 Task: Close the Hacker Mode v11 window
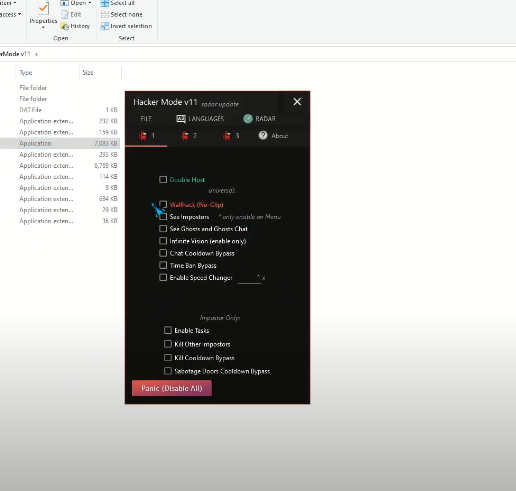point(297,102)
